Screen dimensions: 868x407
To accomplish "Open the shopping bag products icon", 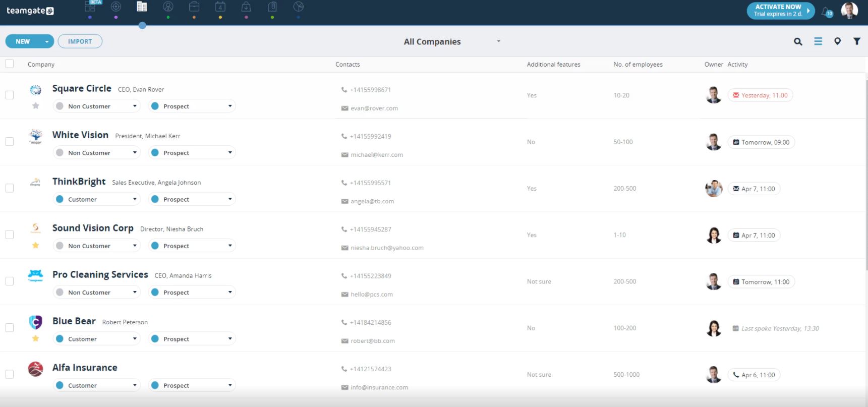I will click(246, 7).
